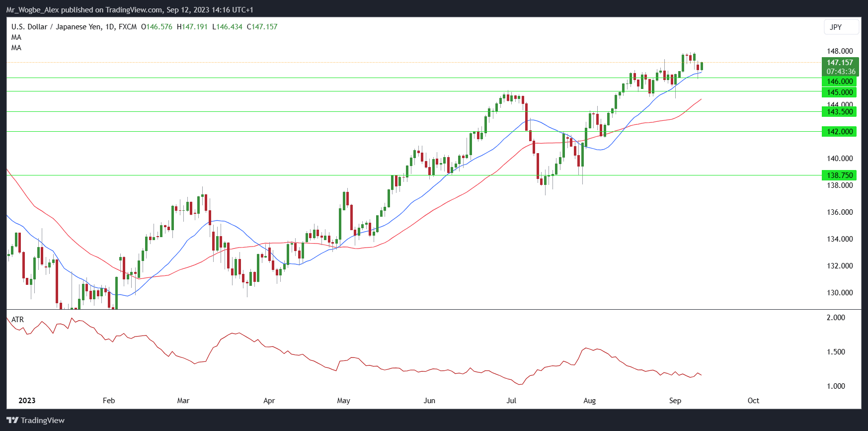Click the close price C147.157 value

click(x=262, y=27)
